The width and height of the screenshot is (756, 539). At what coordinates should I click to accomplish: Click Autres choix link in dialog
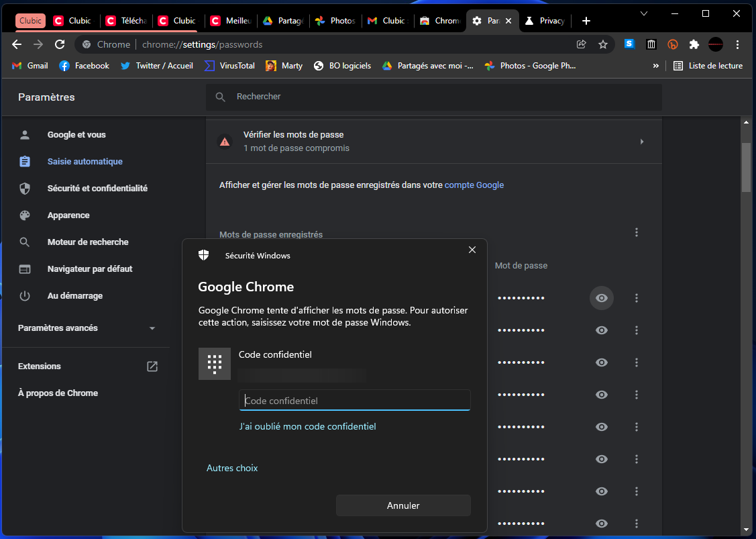pyautogui.click(x=232, y=468)
